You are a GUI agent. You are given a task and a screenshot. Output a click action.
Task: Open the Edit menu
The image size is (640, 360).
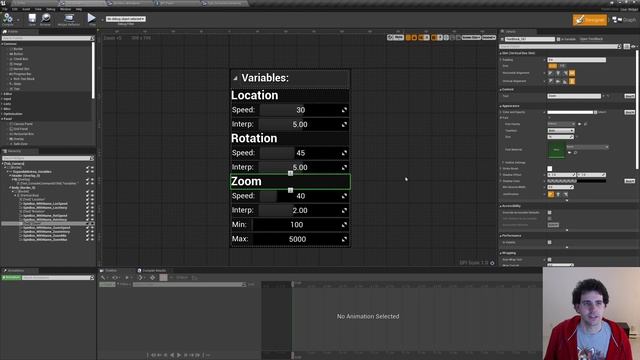(15, 9)
